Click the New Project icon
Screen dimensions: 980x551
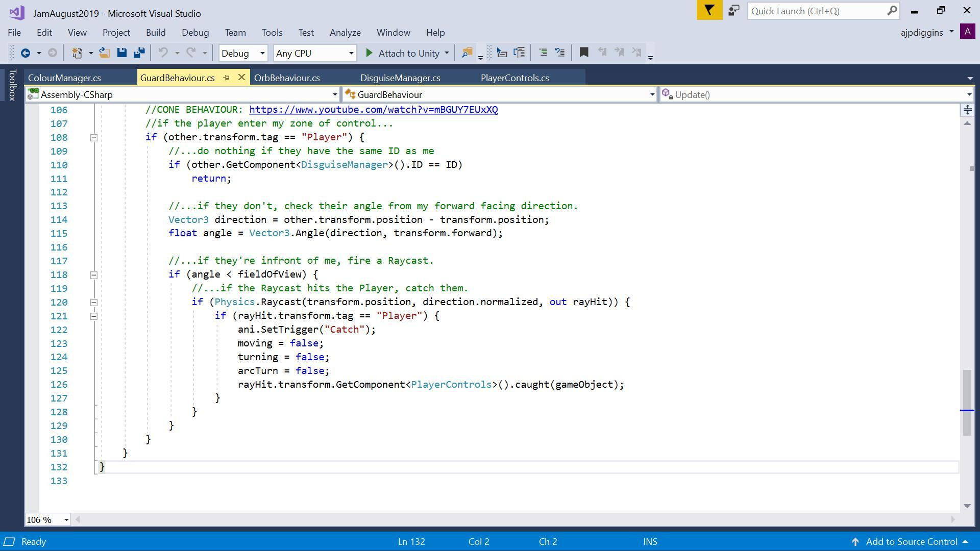click(x=77, y=53)
